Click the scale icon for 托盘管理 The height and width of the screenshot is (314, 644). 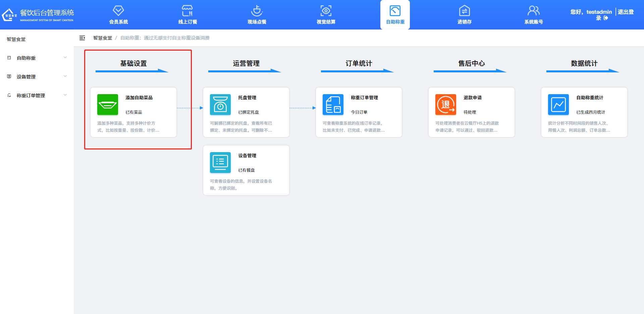pos(220,105)
